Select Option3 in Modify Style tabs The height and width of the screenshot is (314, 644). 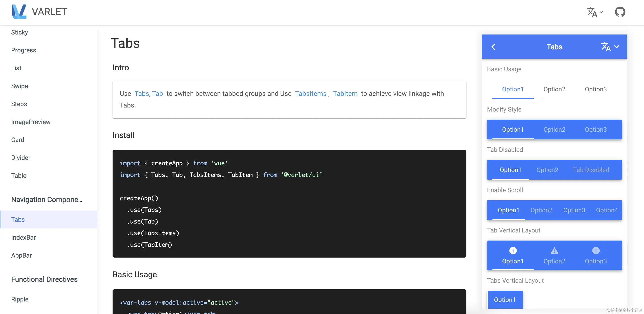pos(596,129)
